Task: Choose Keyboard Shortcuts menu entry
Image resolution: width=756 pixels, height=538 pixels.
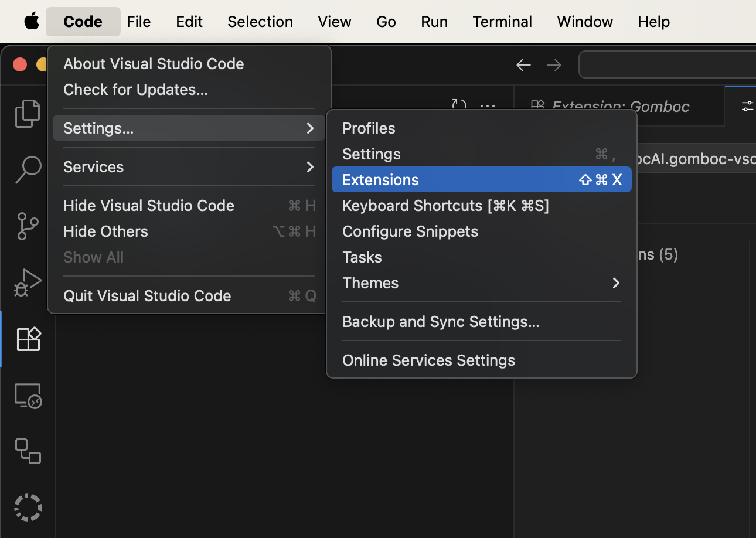Action: pos(445,206)
